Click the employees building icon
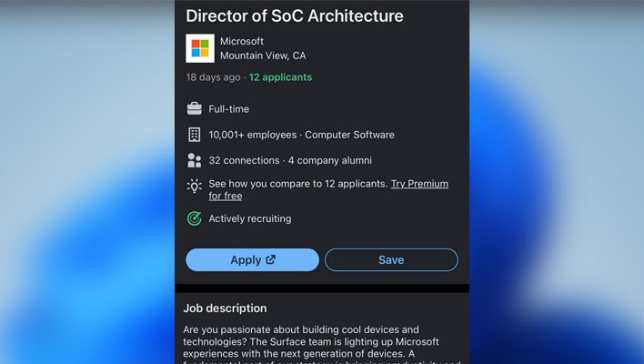This screenshot has width=644, height=364. [195, 135]
